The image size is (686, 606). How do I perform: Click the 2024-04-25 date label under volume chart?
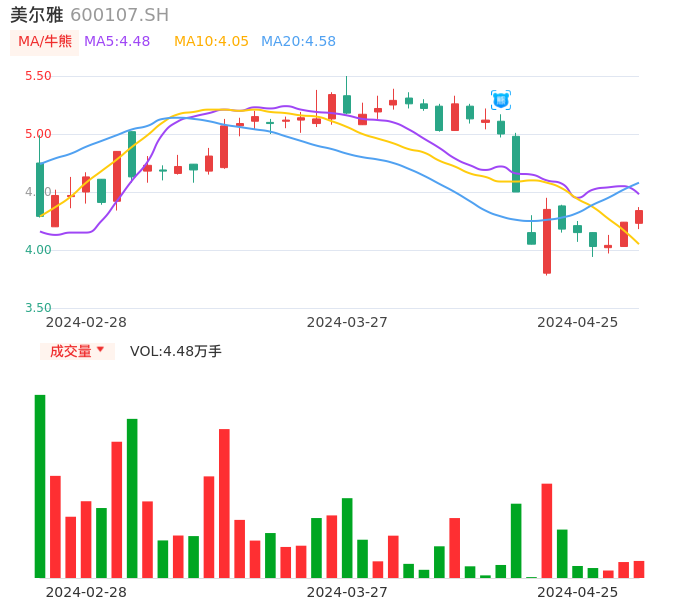tap(578, 592)
